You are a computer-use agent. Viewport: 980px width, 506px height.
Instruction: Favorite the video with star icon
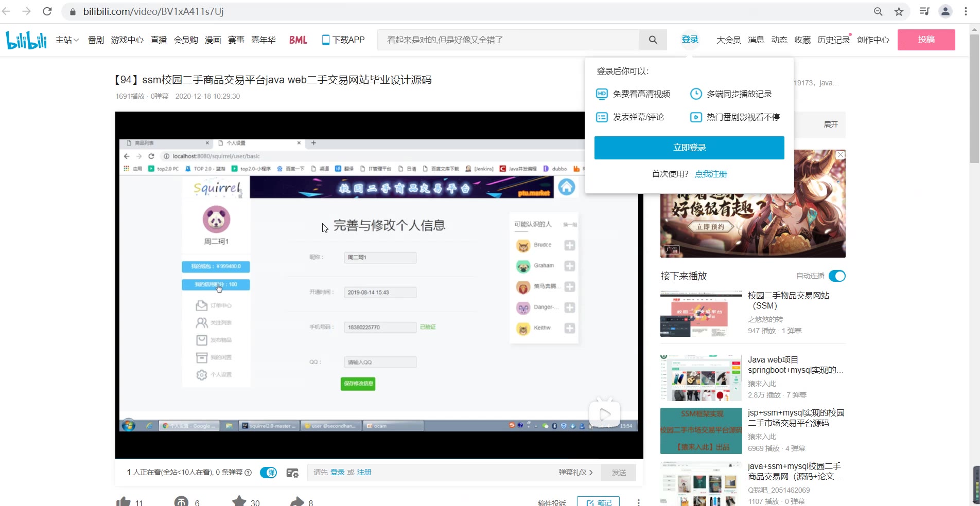click(239, 502)
